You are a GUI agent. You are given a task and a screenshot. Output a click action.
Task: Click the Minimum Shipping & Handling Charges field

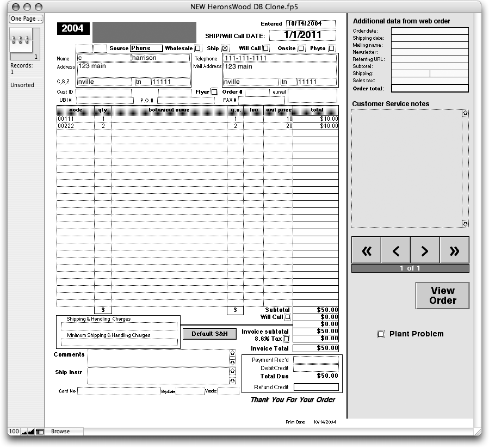coord(120,342)
